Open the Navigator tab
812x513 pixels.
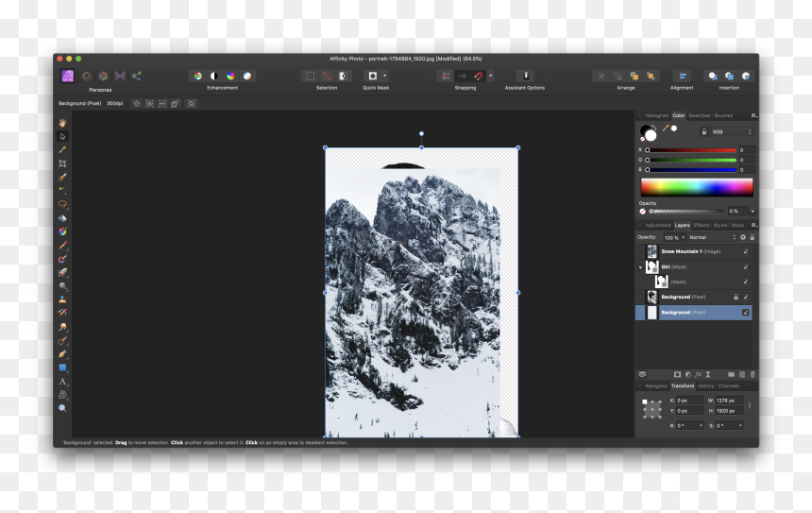pos(656,386)
